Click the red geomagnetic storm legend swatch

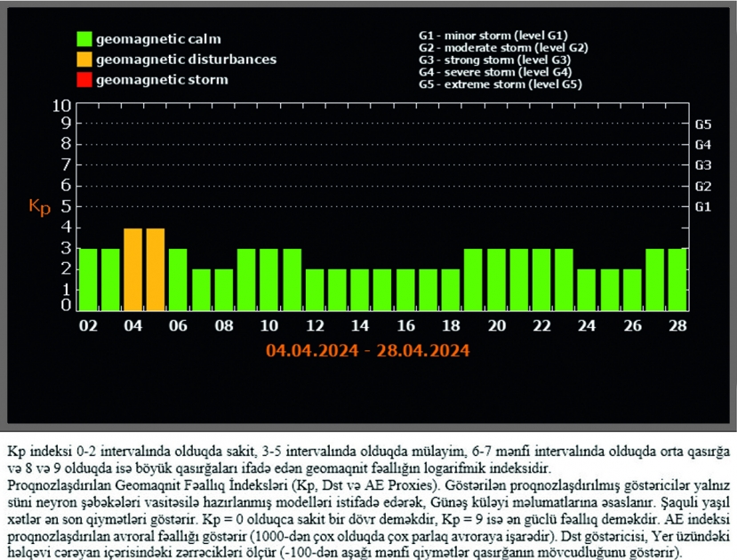pyautogui.click(x=84, y=79)
